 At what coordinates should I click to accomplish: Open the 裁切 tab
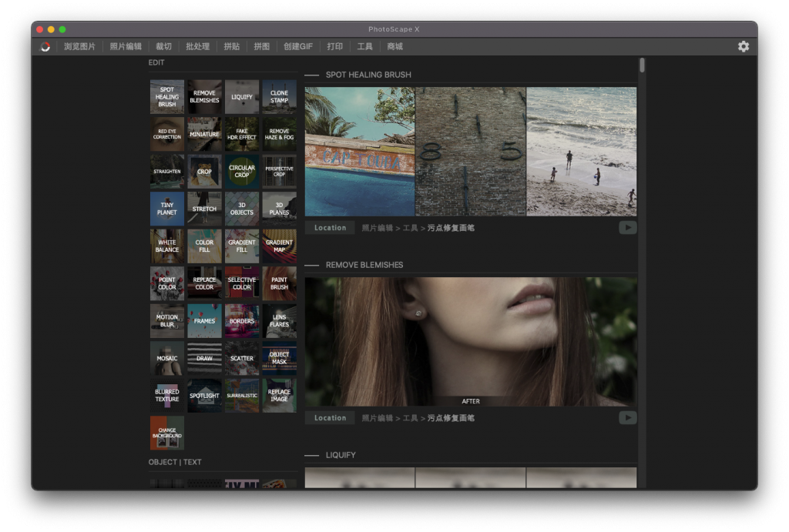click(x=163, y=47)
